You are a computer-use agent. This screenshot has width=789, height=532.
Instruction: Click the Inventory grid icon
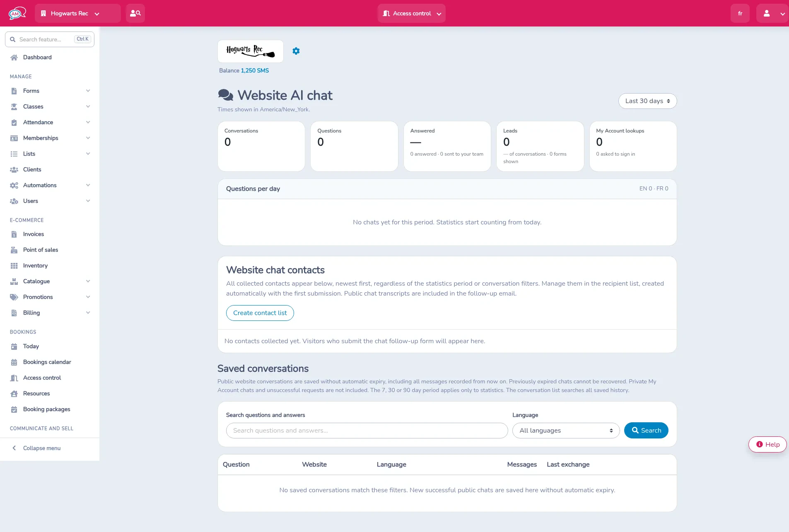point(14,266)
